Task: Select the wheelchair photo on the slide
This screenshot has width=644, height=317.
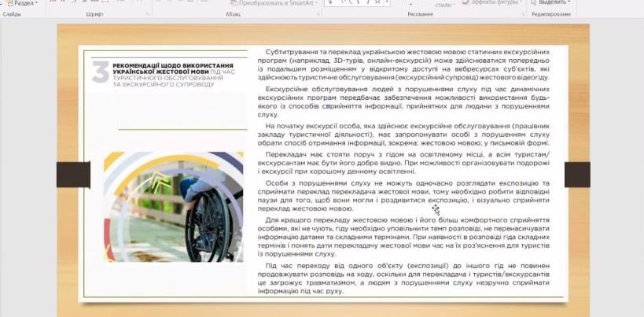Action: pos(173,207)
